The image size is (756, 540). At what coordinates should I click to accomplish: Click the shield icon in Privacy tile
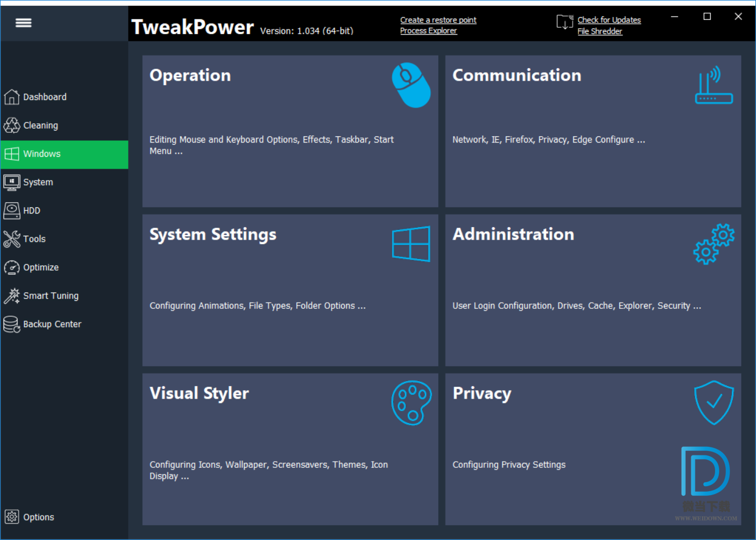click(x=714, y=403)
